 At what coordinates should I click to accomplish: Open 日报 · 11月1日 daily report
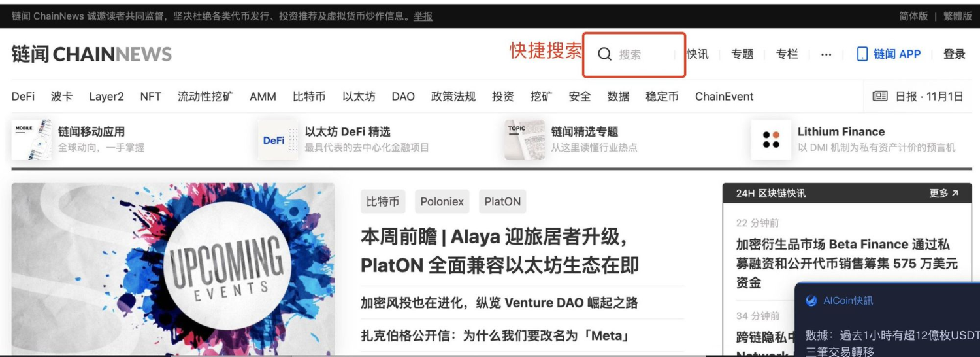(929, 97)
